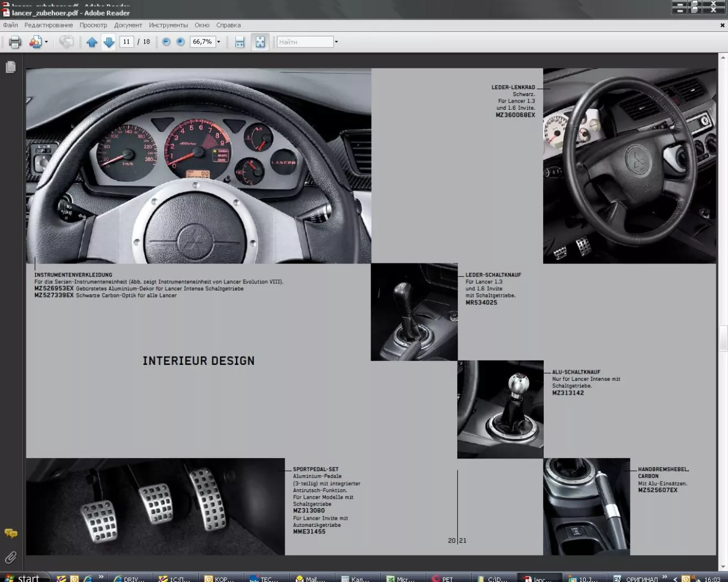Screen dimensions: 728x582
Task: Open the Справка menu
Action: pyautogui.click(x=228, y=25)
